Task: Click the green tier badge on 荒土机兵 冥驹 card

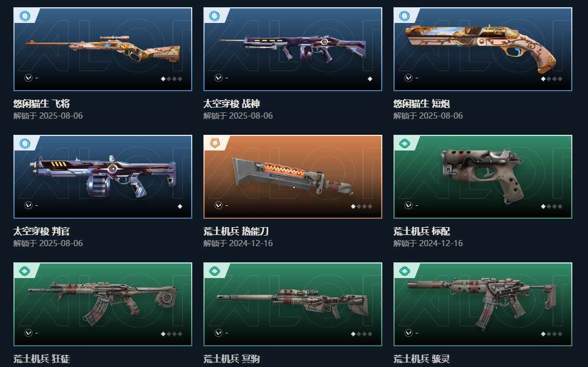Action: (215, 271)
